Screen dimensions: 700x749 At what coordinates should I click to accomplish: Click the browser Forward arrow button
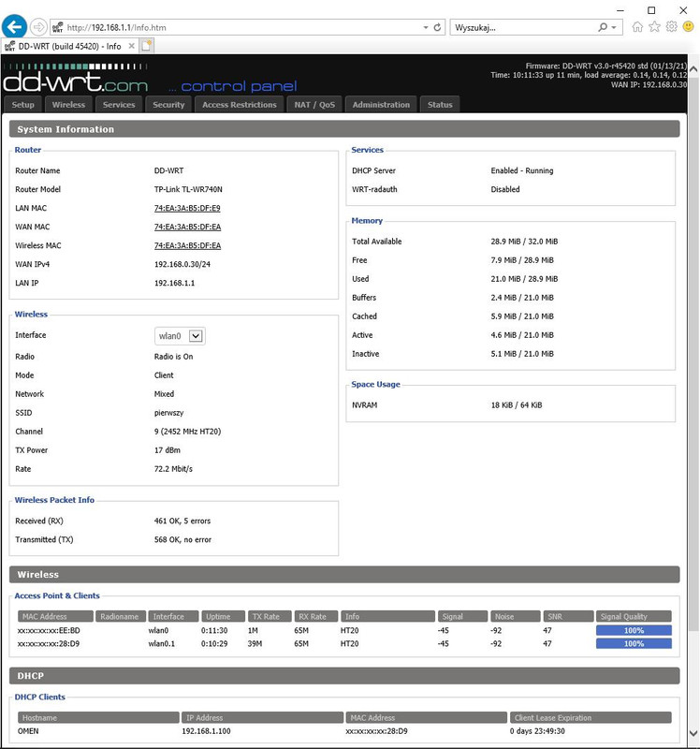[38, 27]
